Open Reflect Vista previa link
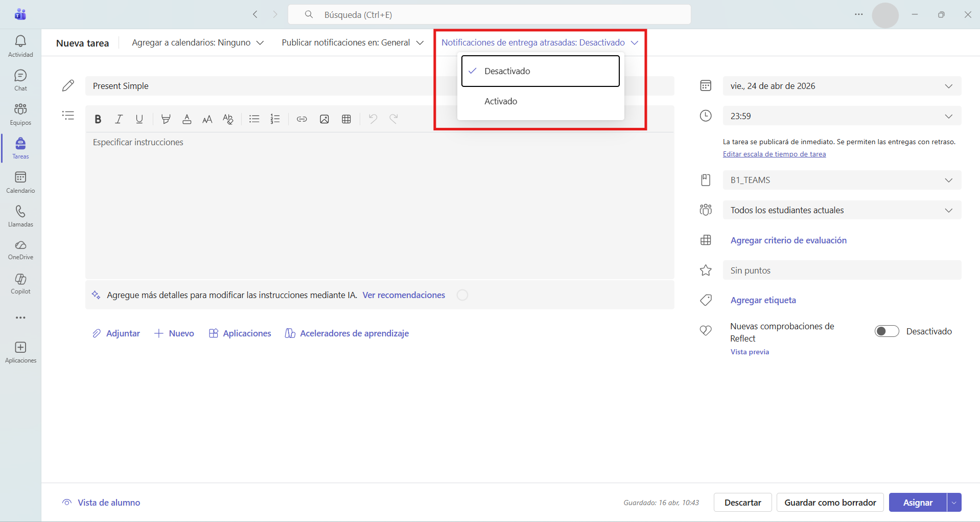The height and width of the screenshot is (522, 980). pos(750,352)
